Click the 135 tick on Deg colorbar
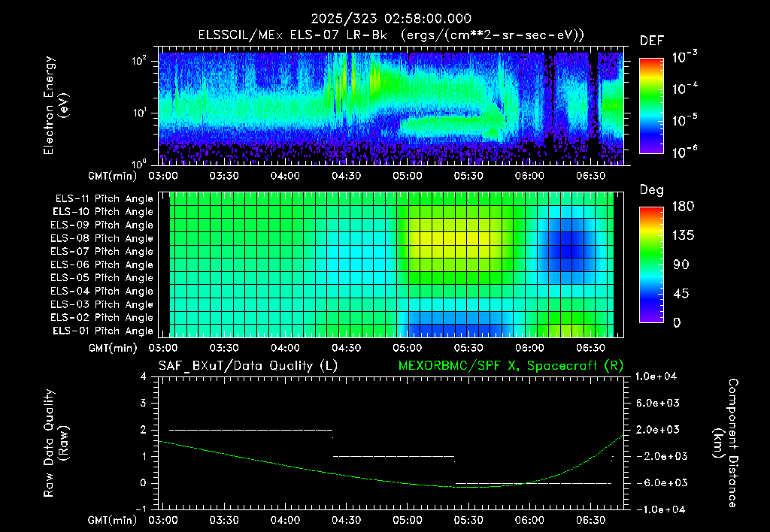 pyautogui.click(x=683, y=236)
